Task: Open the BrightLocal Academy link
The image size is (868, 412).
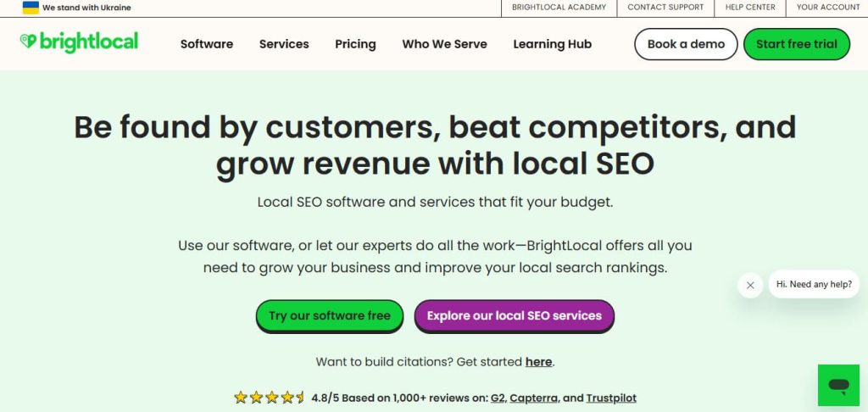Action: [559, 8]
